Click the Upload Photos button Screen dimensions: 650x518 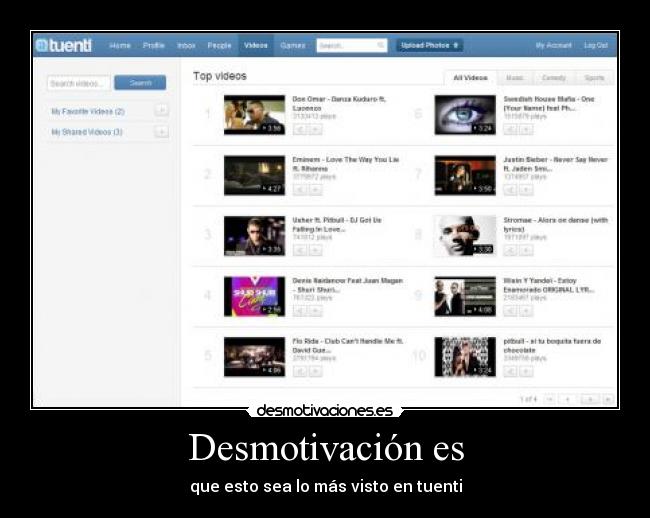click(x=429, y=45)
